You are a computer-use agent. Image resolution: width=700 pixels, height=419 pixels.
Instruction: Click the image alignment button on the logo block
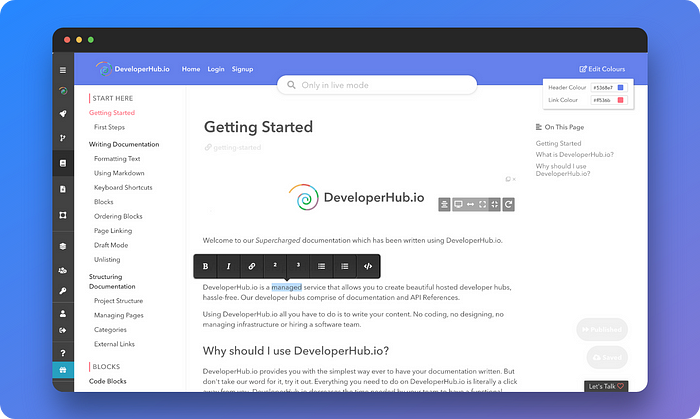pos(444,204)
